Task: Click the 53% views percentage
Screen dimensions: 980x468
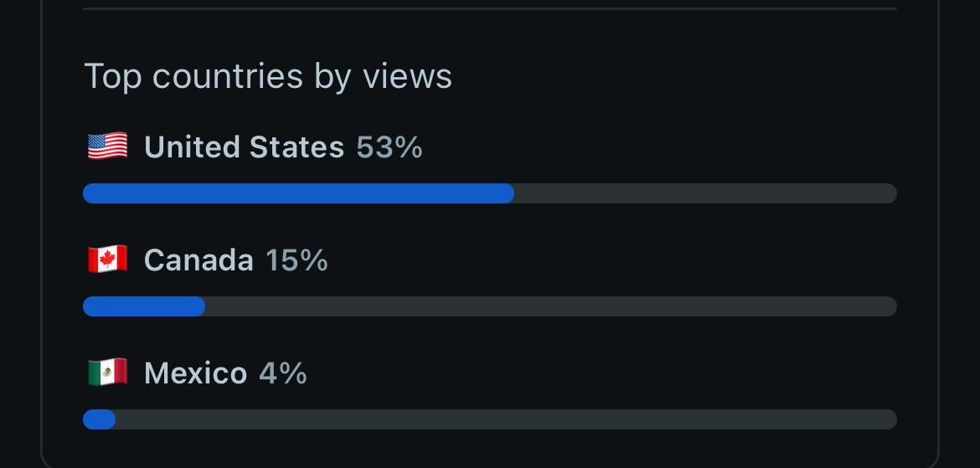Action: pos(389,147)
